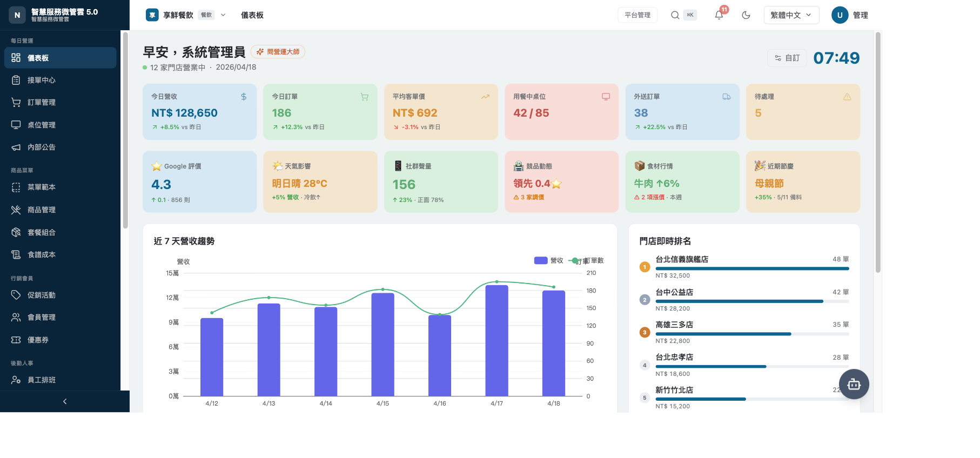Open 桌位管理 from sidebar
The height and width of the screenshot is (458, 980).
tap(60, 125)
